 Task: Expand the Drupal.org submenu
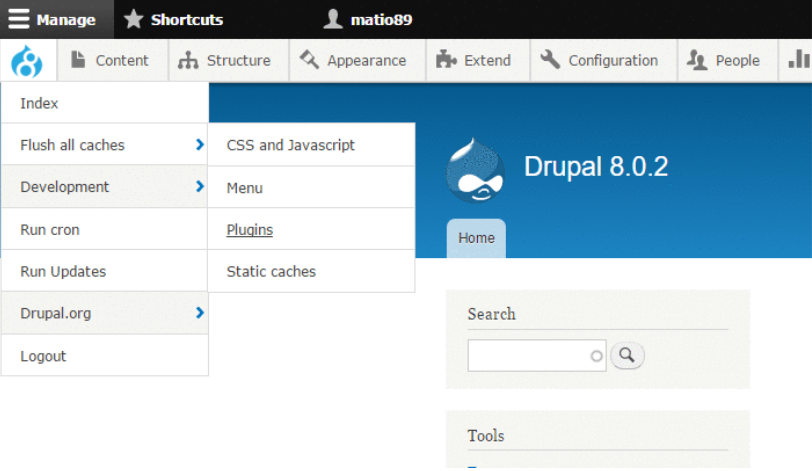(104, 313)
